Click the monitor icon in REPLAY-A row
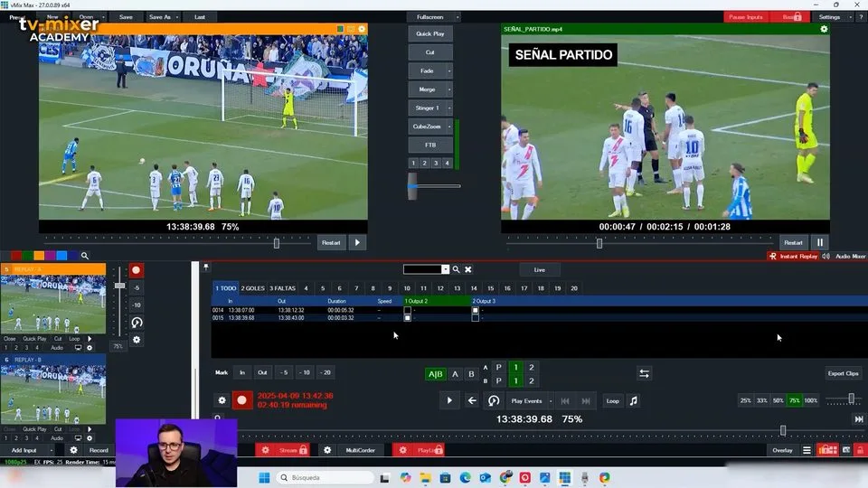This screenshot has height=488, width=868. coord(78,347)
